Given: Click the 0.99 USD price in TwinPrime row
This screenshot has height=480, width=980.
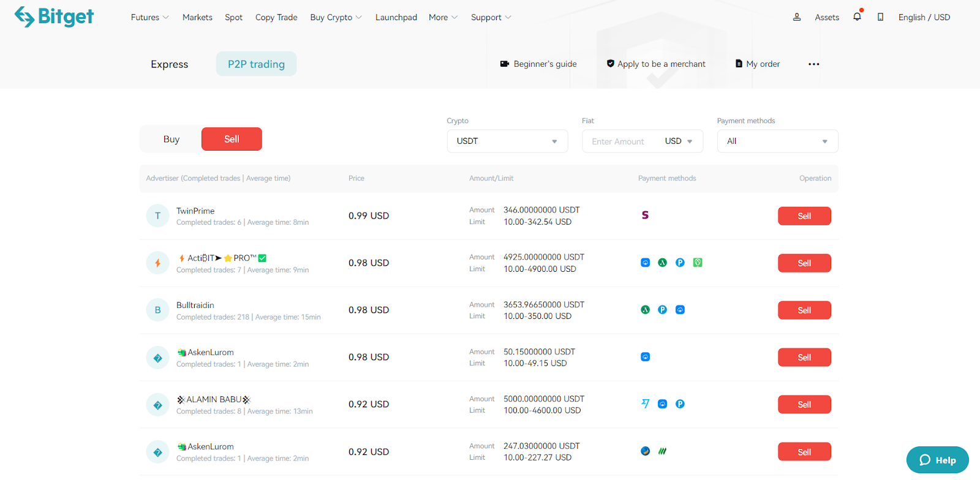Looking at the screenshot, I should [x=369, y=216].
